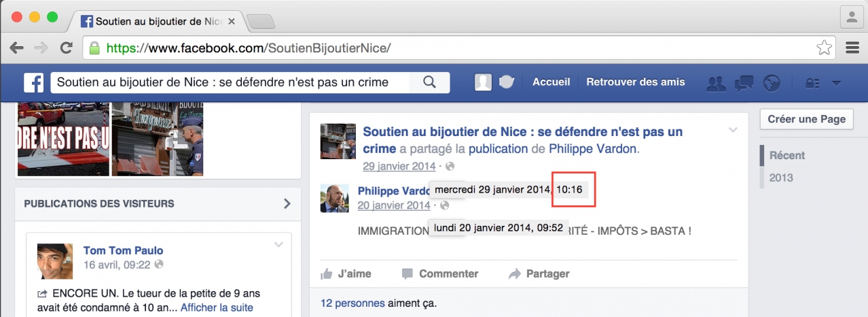
Task: Click J'aime on the post
Action: [x=346, y=273]
